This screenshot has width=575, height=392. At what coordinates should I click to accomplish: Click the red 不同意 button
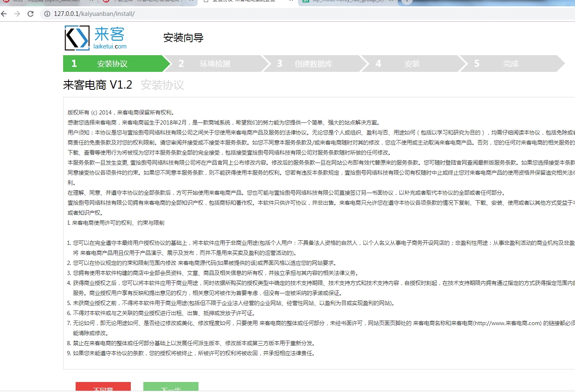(x=103, y=387)
